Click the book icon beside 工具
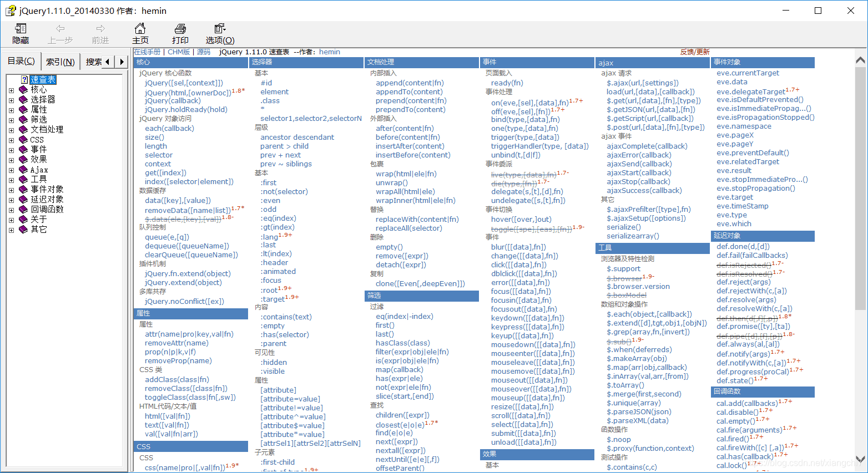Viewport: 868px width, 473px height. [23, 180]
